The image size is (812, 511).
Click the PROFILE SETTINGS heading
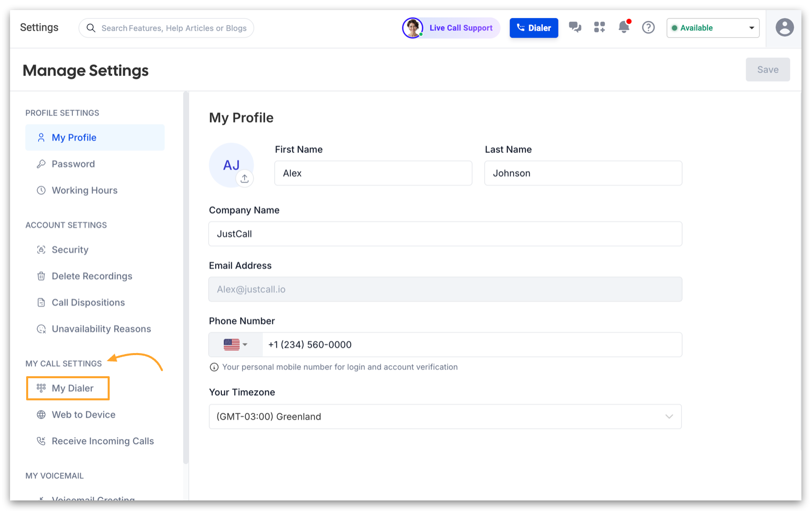pos(62,113)
